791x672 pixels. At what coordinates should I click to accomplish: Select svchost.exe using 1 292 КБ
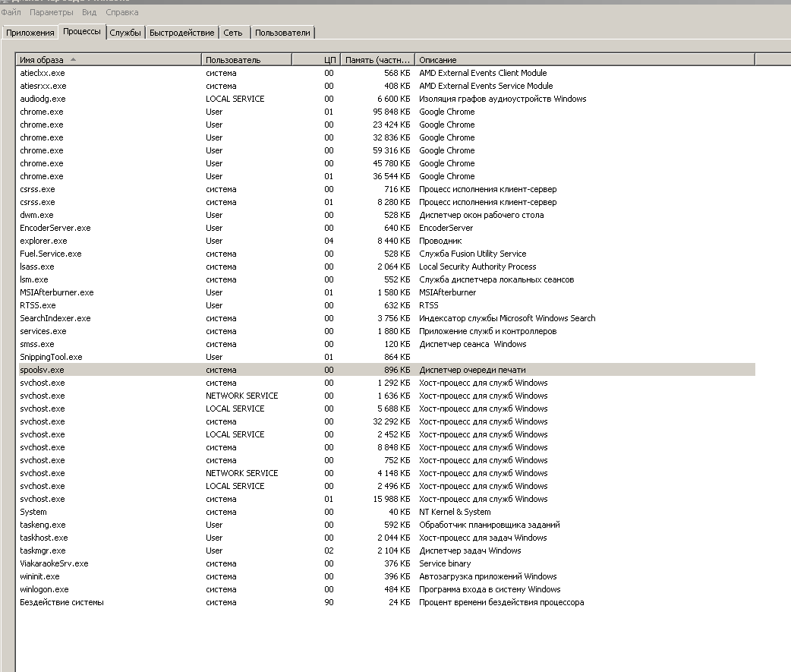387,383
